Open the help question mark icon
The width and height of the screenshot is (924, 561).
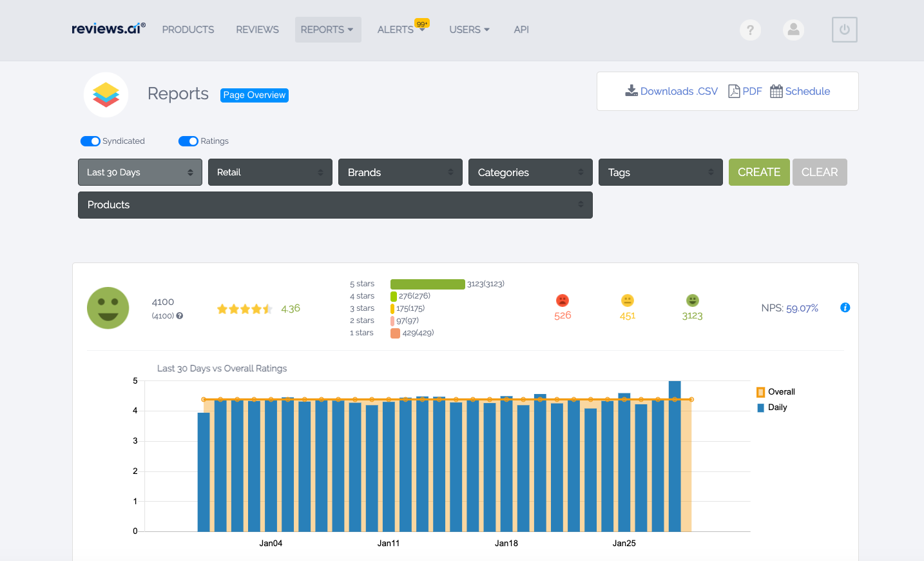coord(750,30)
